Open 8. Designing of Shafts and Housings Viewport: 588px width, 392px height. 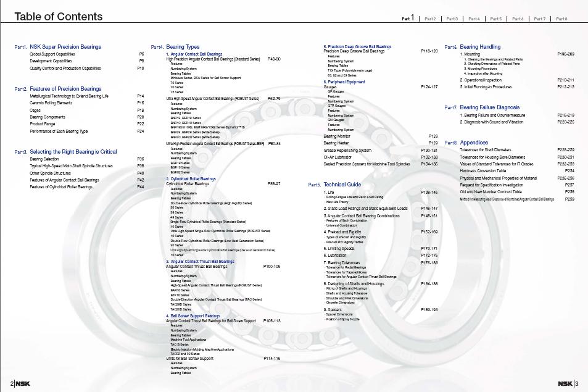click(354, 284)
